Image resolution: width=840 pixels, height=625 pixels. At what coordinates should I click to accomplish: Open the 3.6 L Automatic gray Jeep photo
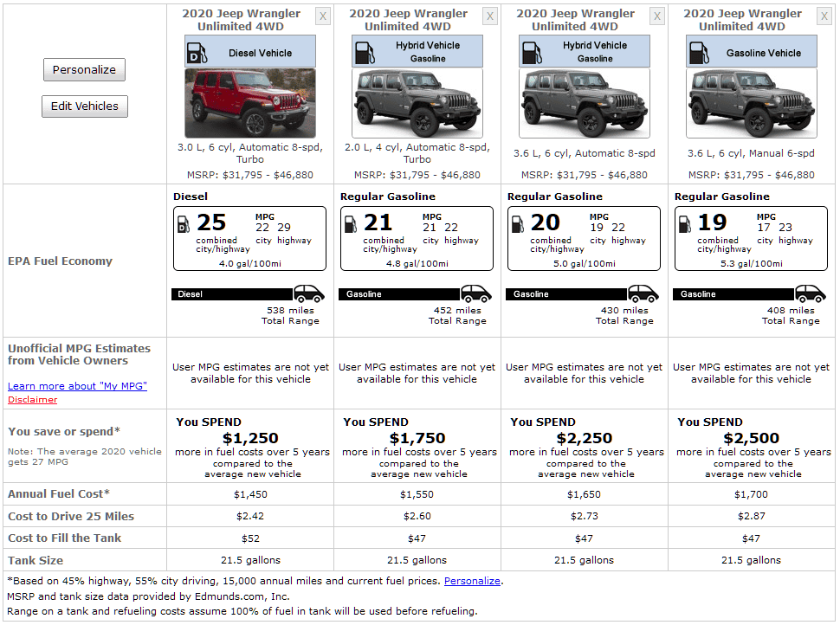[585, 103]
